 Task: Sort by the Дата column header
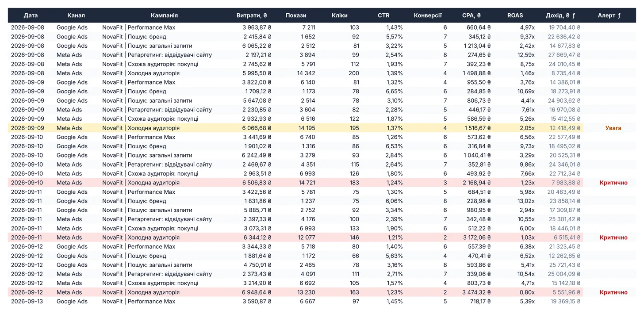31,15
